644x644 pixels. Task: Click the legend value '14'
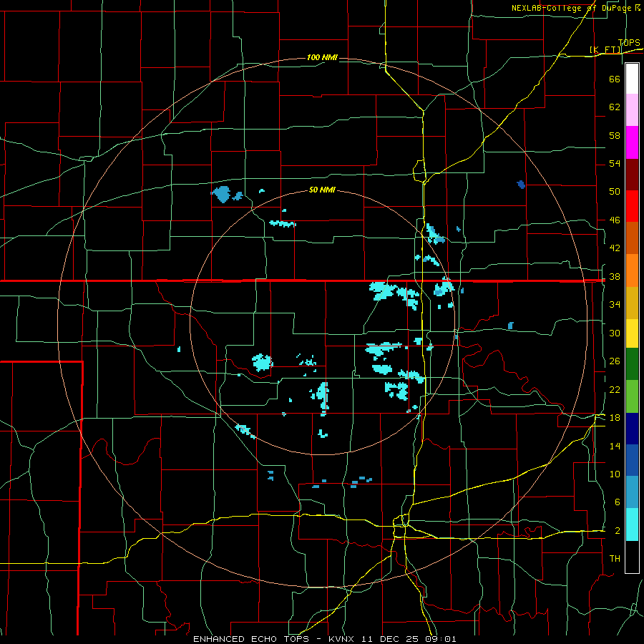615,446
